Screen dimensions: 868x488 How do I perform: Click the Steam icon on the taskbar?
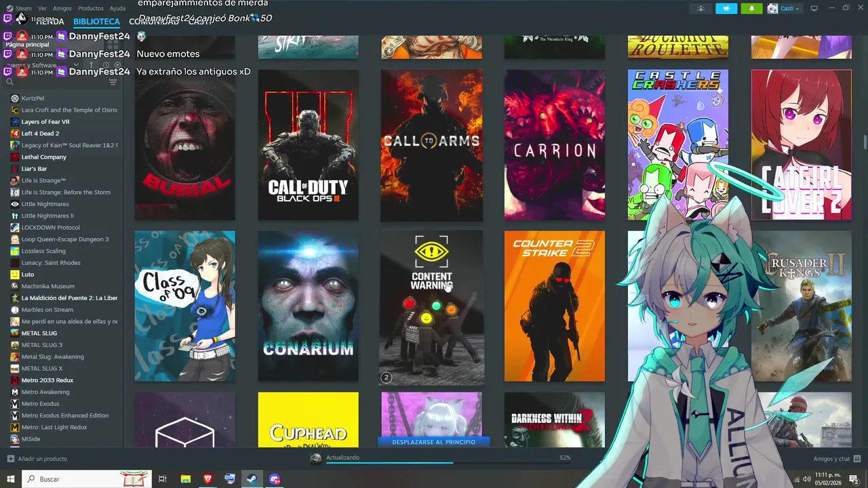(x=252, y=479)
